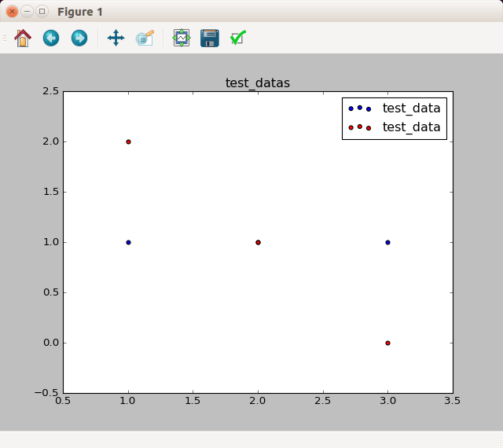This screenshot has height=448, width=503.
Task: Open Edit axis parameters (green checkmark)
Action: 238,38
